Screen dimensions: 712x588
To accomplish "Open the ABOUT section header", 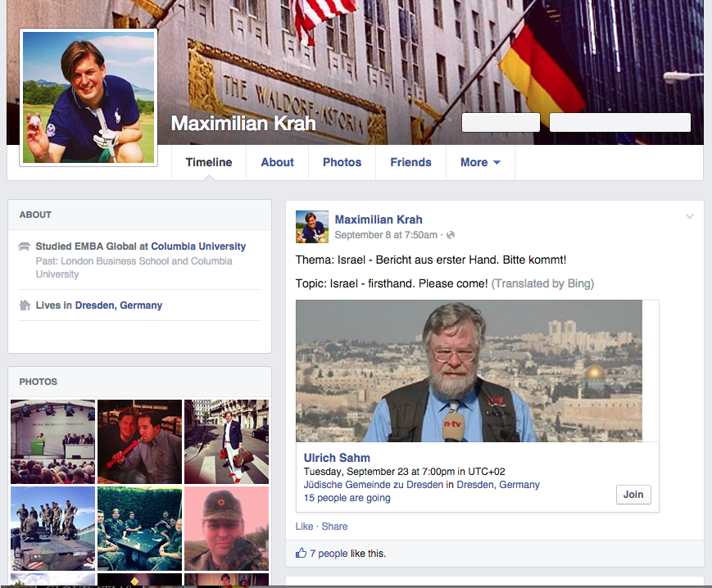I will coord(35,215).
